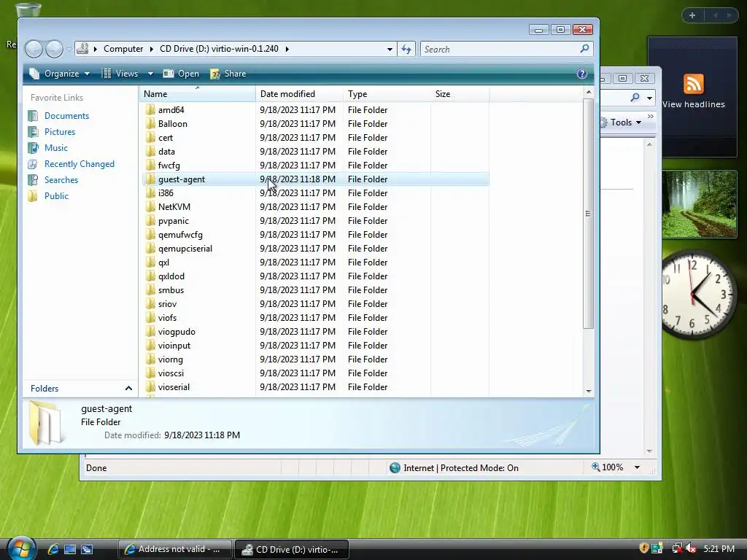Viewport: 747px width, 560px height.
Task: Open Tools menu in Internet Explorer window
Action: pyautogui.click(x=622, y=122)
